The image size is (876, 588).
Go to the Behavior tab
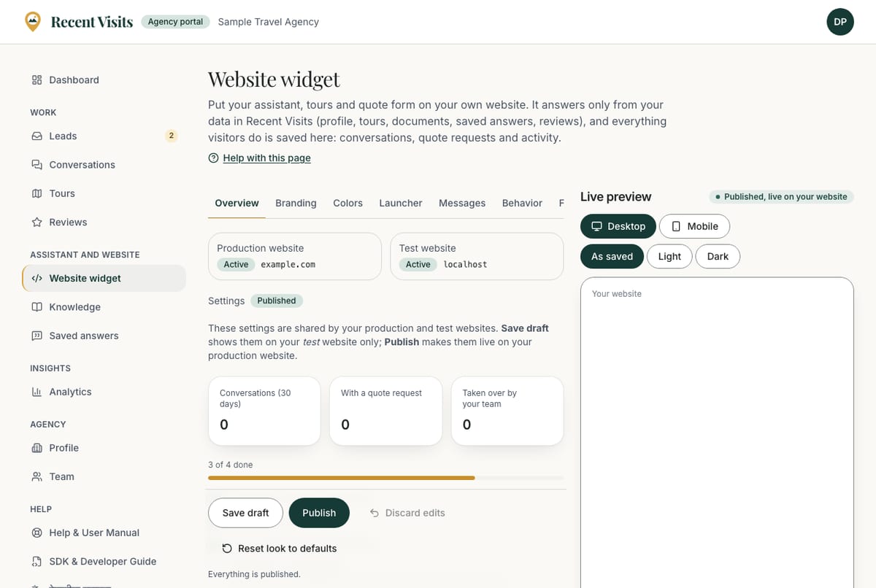522,204
